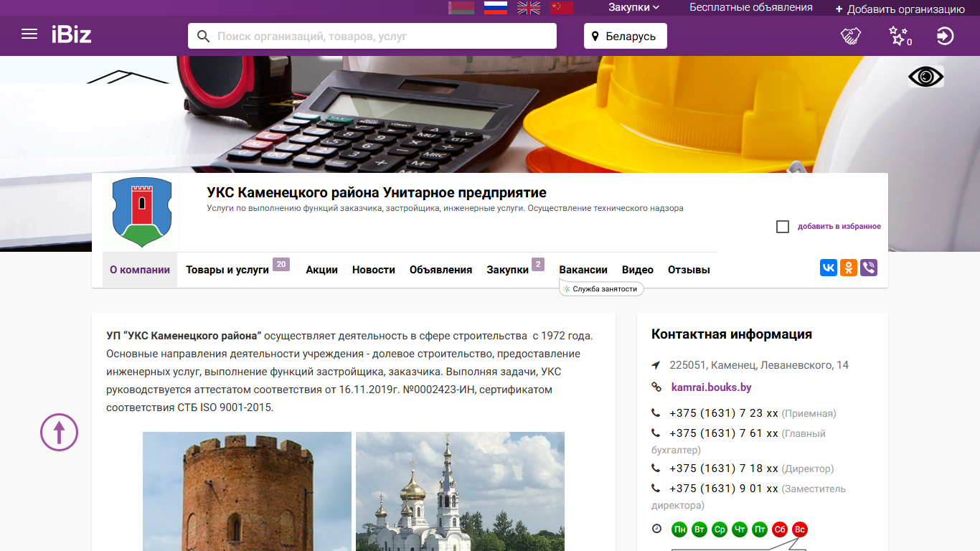
Task: Click the website link chain icon
Action: 656,387
